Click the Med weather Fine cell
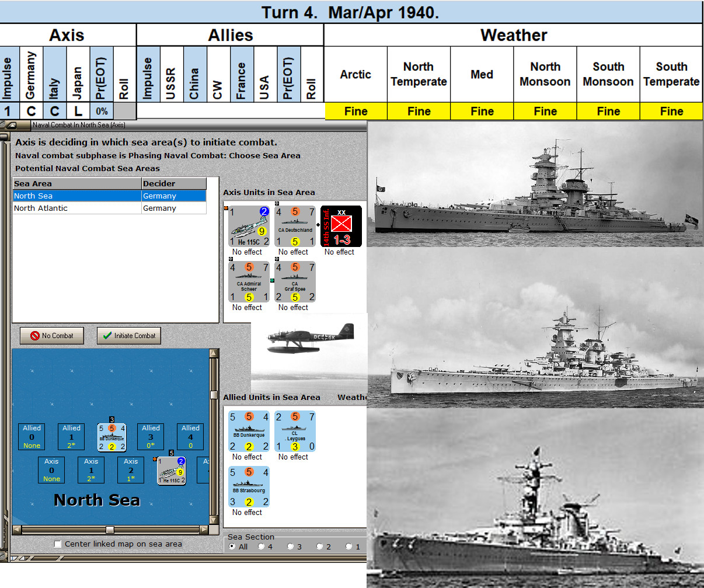Image resolution: width=704 pixels, height=588 pixels. tap(482, 111)
